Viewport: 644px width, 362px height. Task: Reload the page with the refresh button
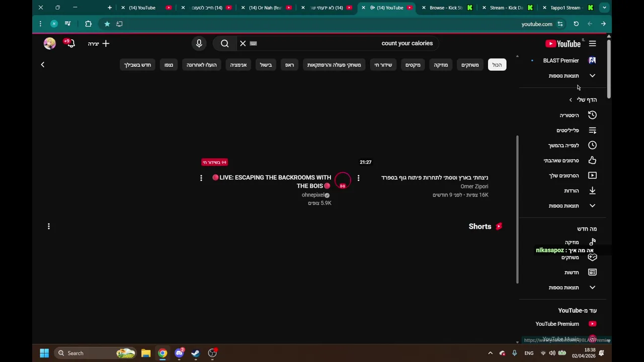pos(576,24)
